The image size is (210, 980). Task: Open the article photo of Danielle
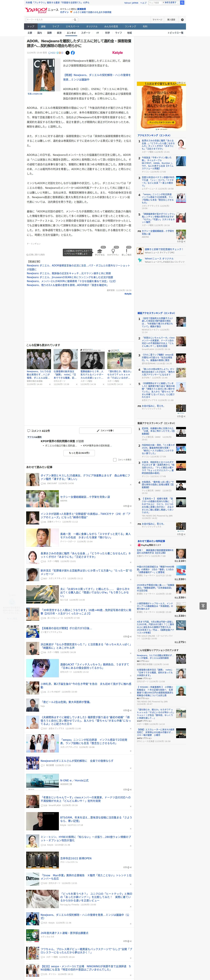44,75
